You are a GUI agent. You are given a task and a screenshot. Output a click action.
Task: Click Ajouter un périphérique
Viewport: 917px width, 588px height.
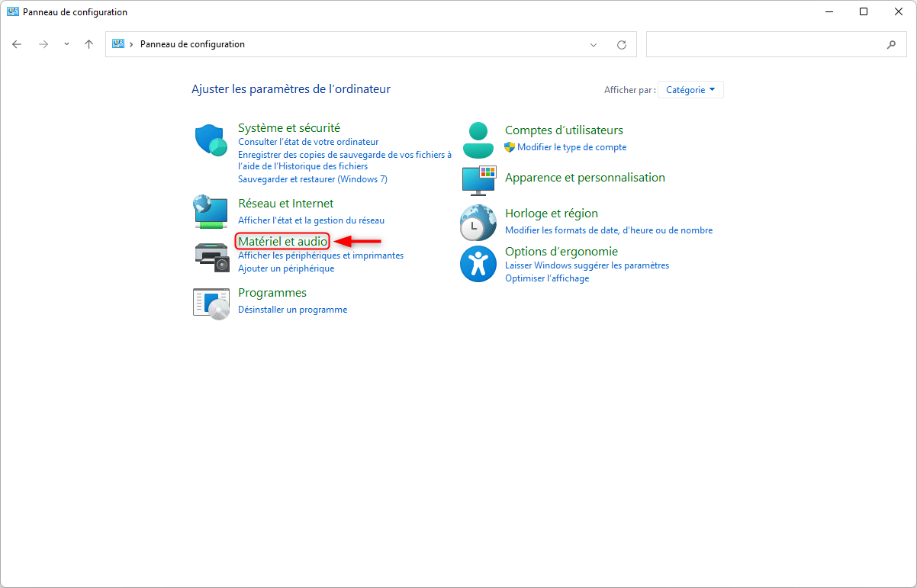click(x=286, y=268)
